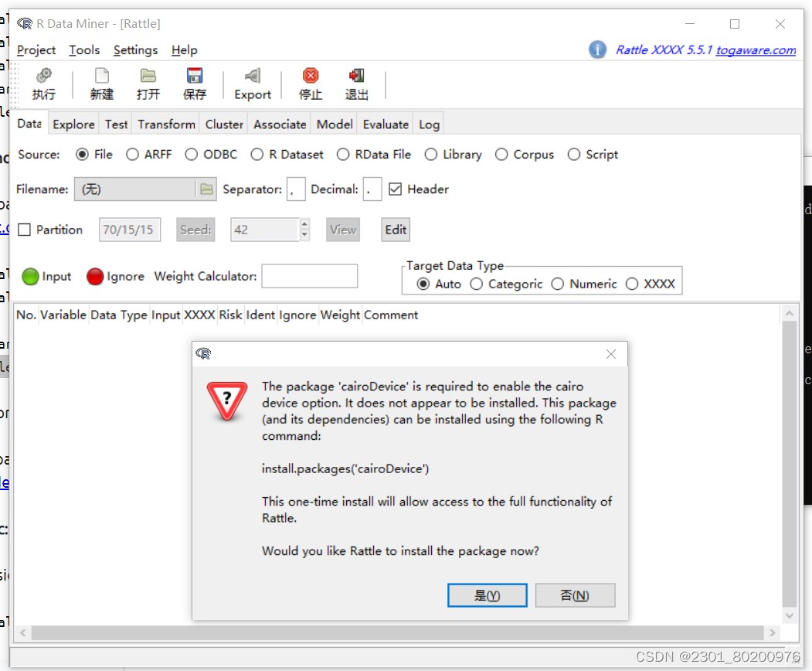View the Log tab
This screenshot has width=812, height=671.
(430, 124)
